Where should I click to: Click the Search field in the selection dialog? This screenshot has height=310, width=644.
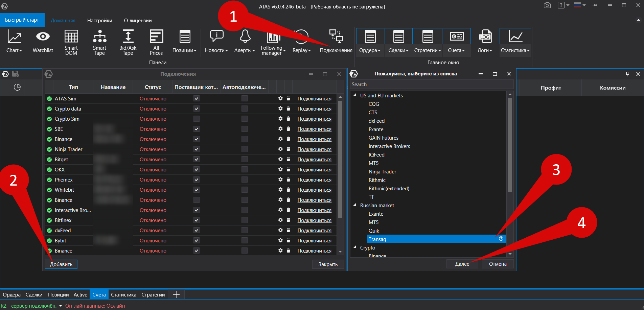pos(432,84)
